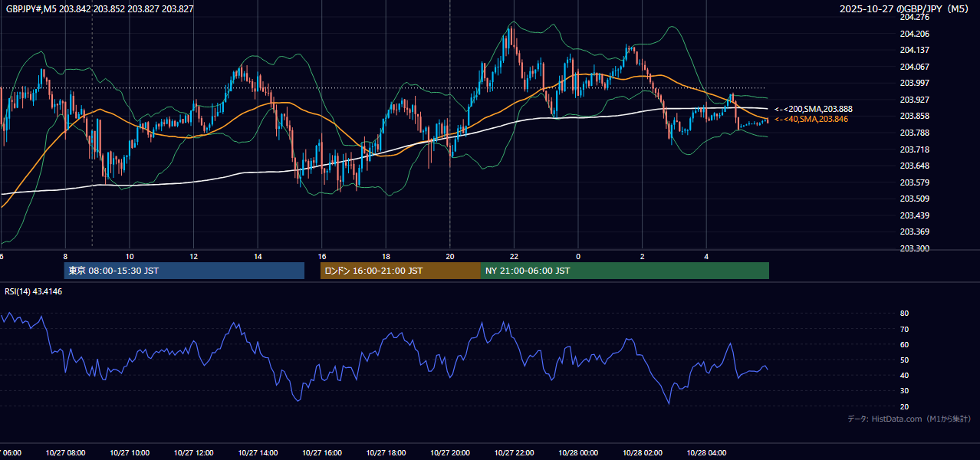Click the RSI(14) 43.4146 indicator label

(x=34, y=291)
